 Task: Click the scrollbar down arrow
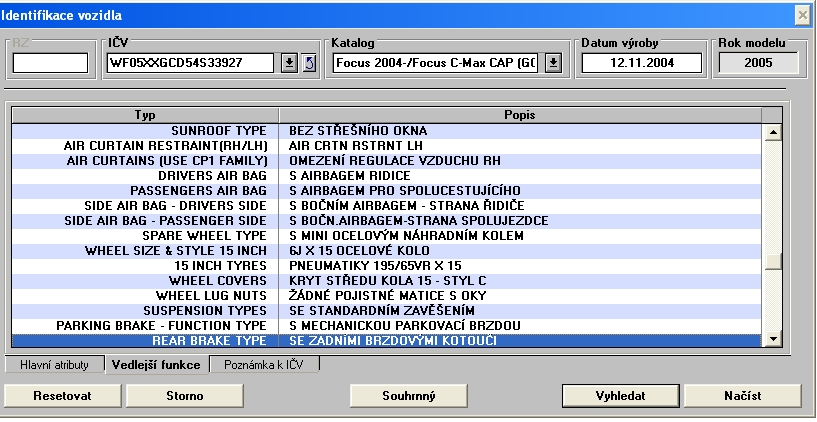pyautogui.click(x=771, y=341)
